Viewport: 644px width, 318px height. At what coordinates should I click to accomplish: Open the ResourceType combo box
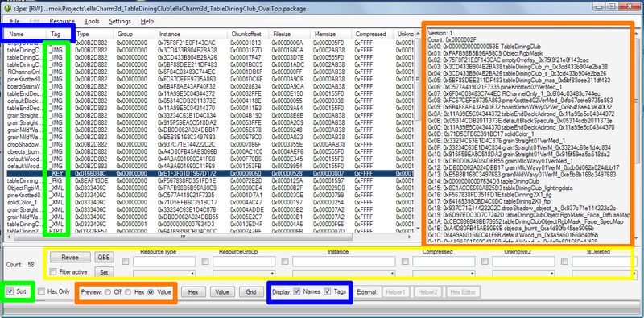[164, 273]
